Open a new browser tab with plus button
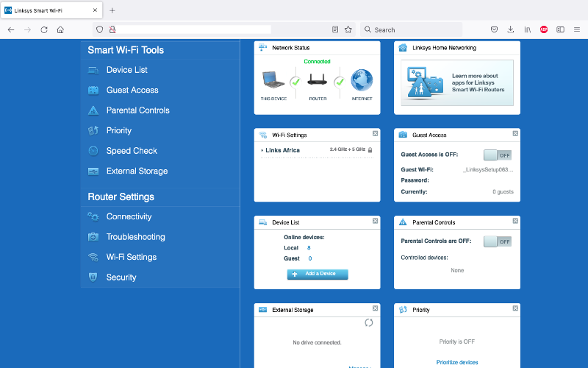 112,10
